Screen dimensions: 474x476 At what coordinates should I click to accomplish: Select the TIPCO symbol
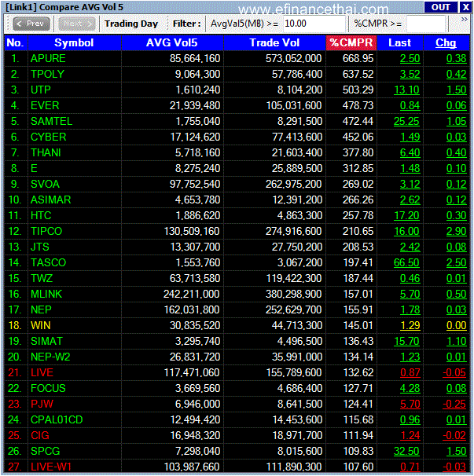tap(46, 231)
